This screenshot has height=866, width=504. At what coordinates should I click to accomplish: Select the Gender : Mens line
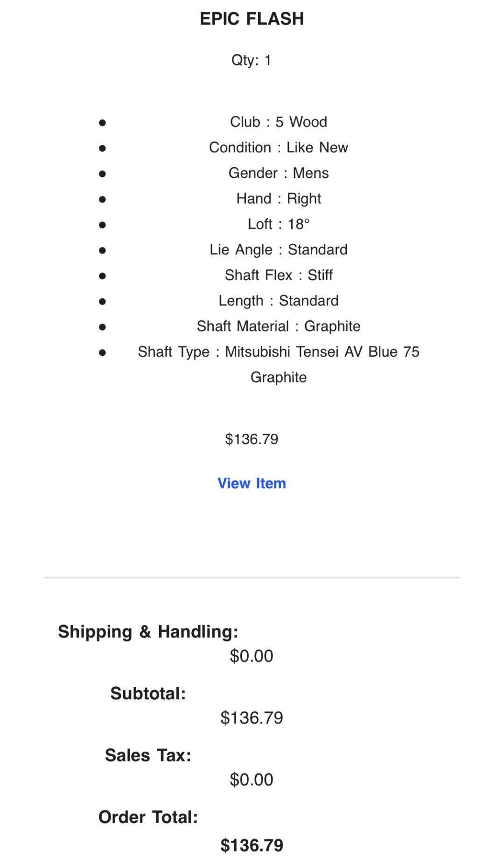tap(278, 173)
